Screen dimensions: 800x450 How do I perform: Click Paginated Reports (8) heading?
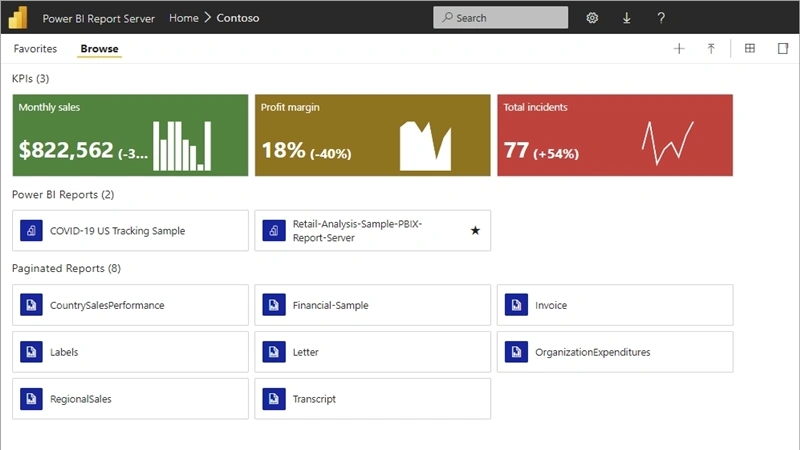(66, 268)
